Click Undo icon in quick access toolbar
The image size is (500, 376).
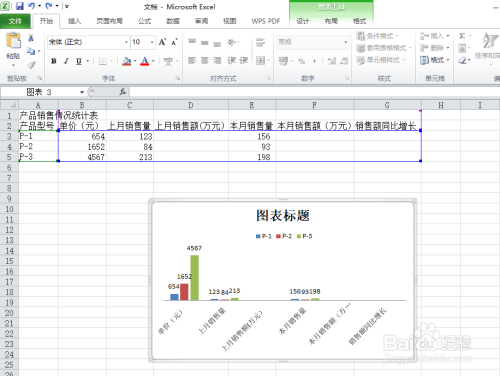pos(31,6)
